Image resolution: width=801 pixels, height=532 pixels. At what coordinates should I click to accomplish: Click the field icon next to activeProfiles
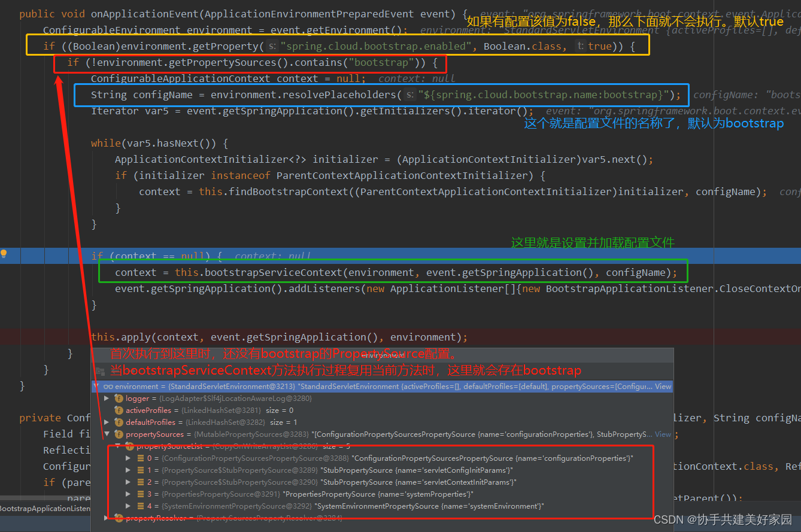pyautogui.click(x=119, y=411)
